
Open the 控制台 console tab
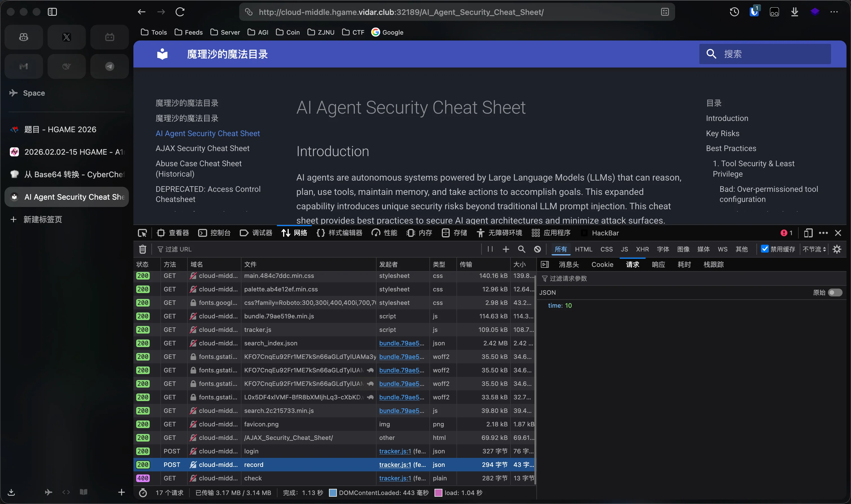click(215, 233)
